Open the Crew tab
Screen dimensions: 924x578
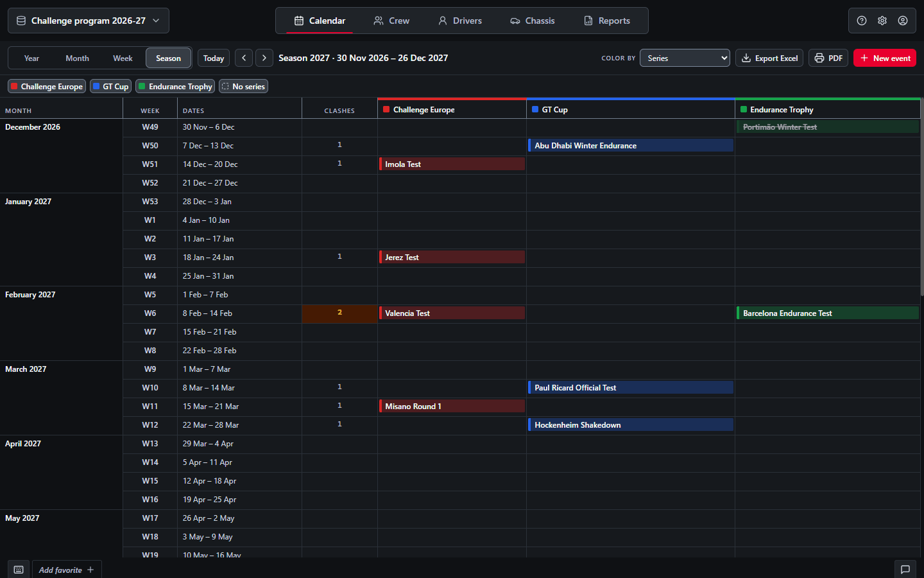[391, 21]
